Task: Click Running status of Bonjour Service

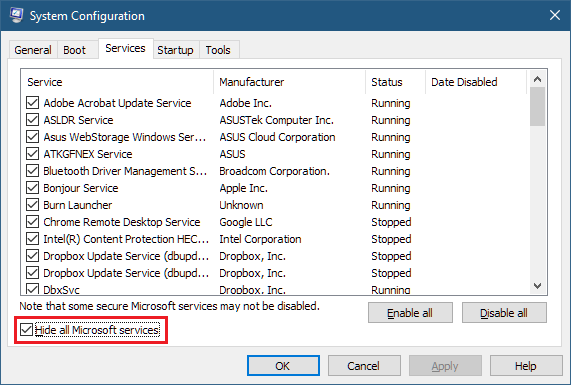Action: (391, 188)
